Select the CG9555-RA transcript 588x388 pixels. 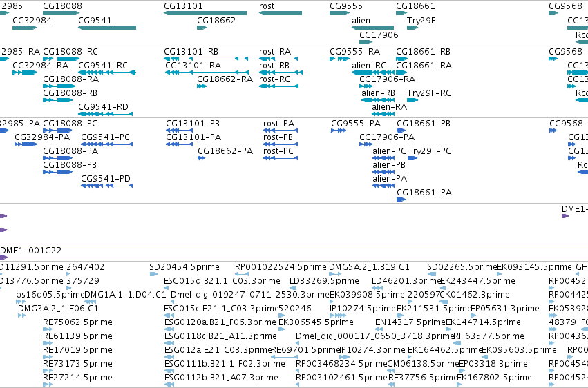(x=339, y=59)
